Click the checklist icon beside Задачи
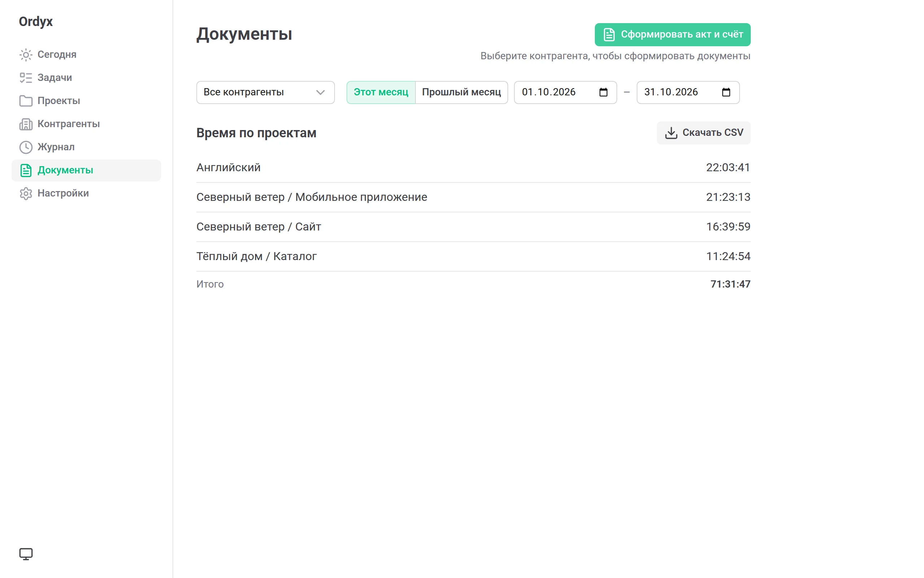This screenshot has height=578, width=924. tap(26, 78)
